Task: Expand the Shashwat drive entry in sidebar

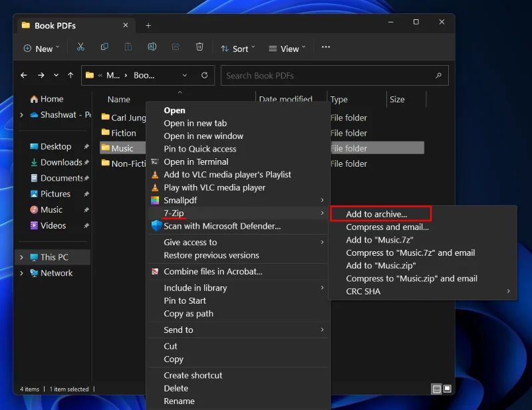Action: click(x=21, y=114)
